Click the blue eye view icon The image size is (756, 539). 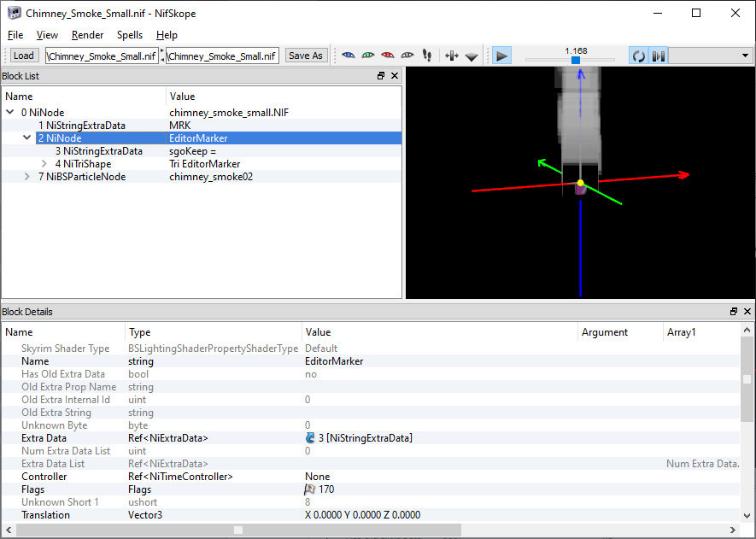349,56
